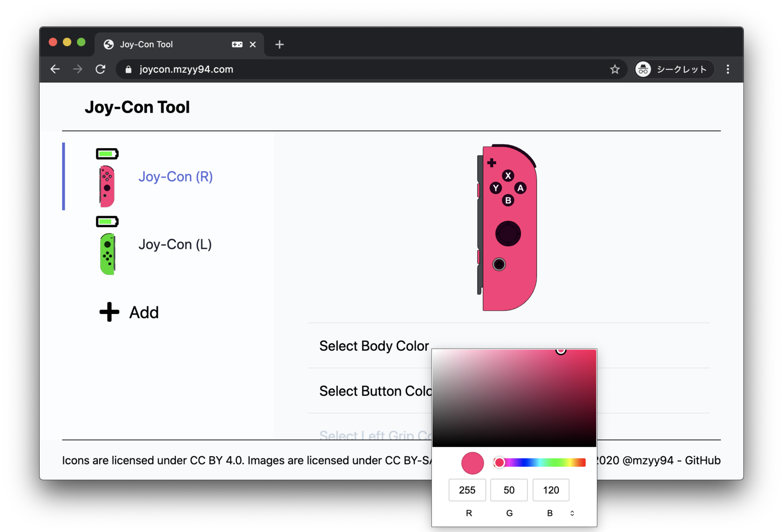Click the R value field showing 255

pos(467,490)
